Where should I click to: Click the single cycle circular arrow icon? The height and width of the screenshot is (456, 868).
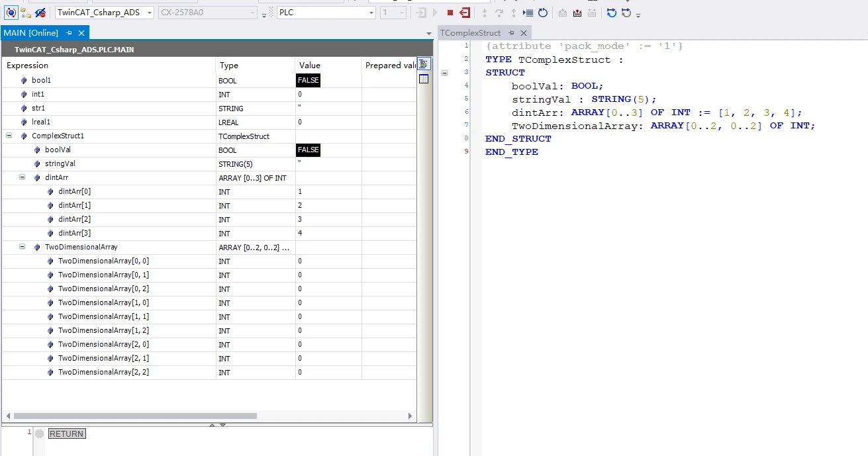pos(542,13)
